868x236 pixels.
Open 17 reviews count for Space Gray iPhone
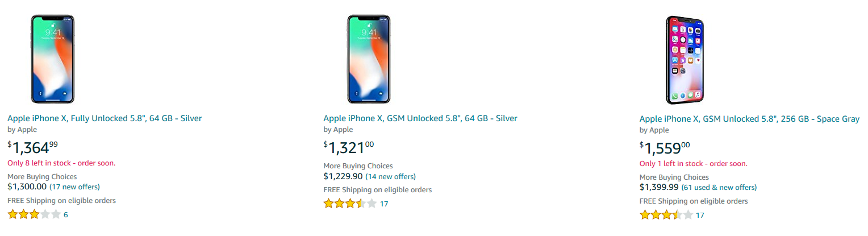click(700, 215)
